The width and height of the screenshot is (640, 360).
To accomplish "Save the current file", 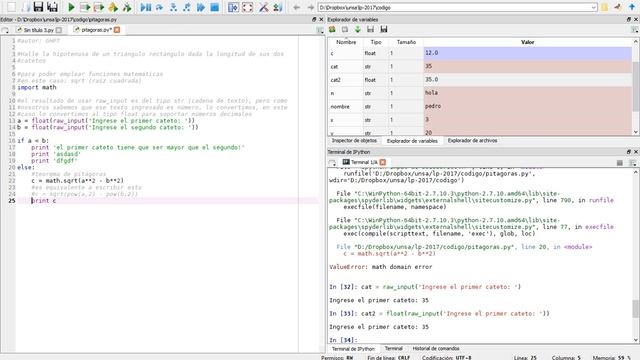I will (x=38, y=7).
